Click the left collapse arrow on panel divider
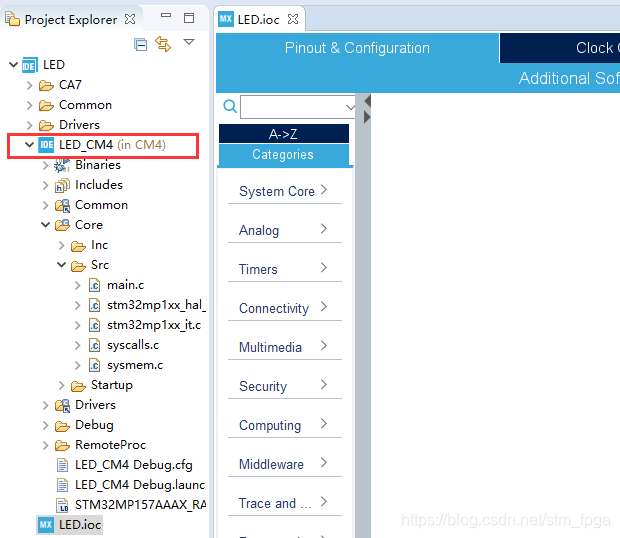620x538 pixels. (x=367, y=101)
